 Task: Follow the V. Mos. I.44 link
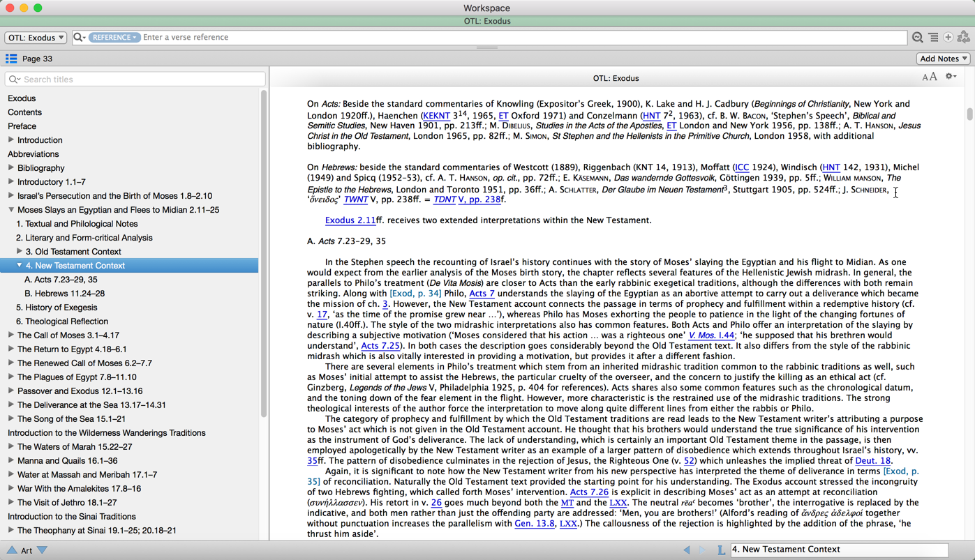pyautogui.click(x=712, y=335)
